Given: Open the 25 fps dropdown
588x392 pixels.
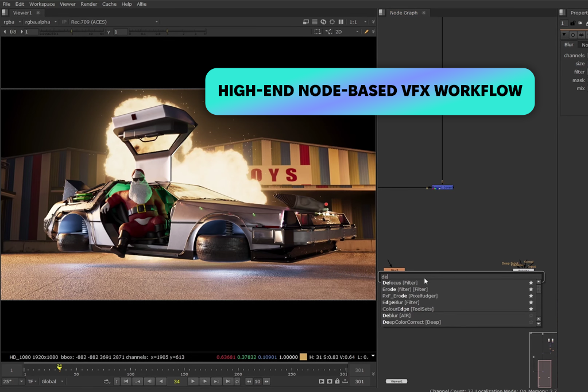Looking at the screenshot, I should 13,382.
